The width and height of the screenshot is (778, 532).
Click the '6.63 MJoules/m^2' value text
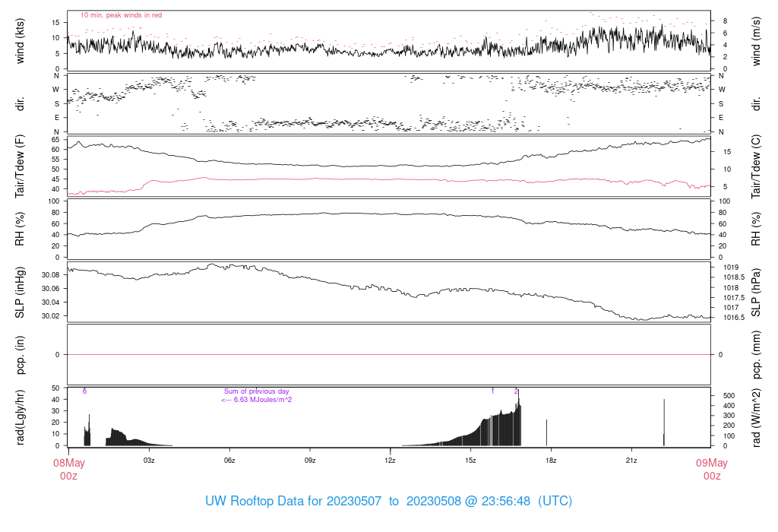point(263,400)
